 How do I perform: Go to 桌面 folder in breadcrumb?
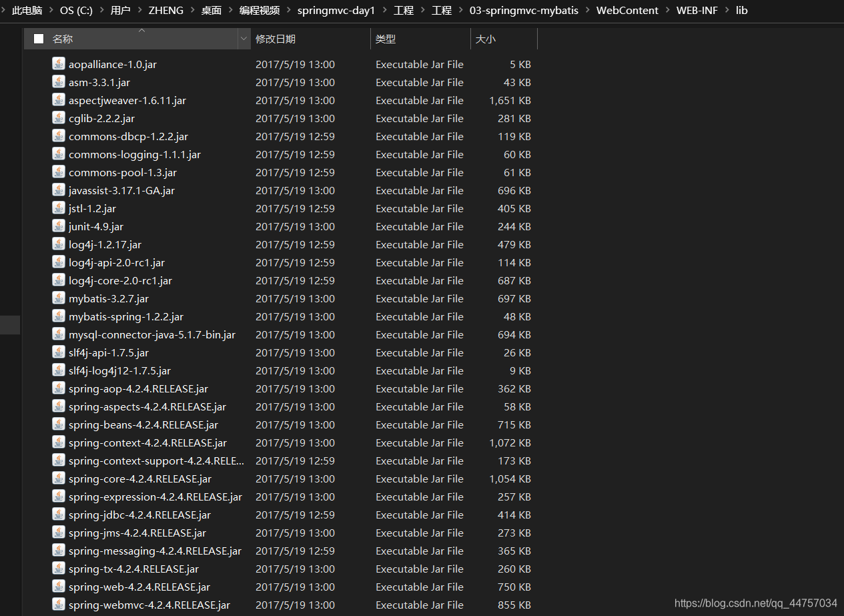click(212, 10)
